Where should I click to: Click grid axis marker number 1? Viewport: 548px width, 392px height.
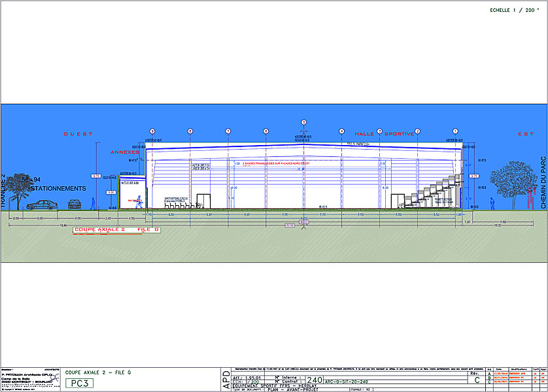point(455,131)
